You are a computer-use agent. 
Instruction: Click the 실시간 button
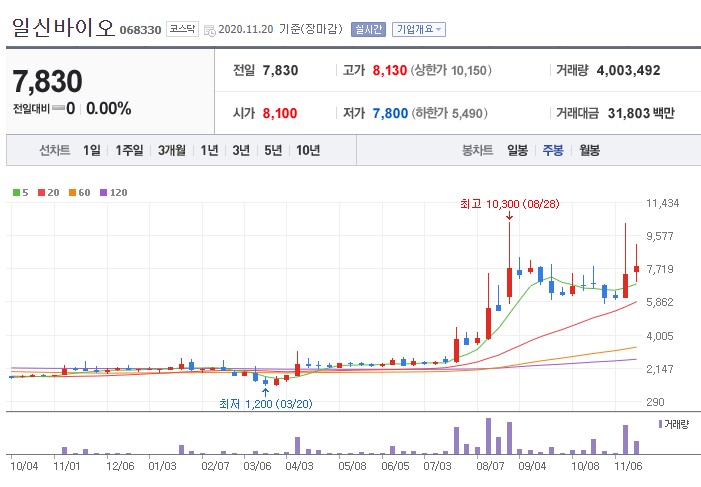(x=368, y=30)
